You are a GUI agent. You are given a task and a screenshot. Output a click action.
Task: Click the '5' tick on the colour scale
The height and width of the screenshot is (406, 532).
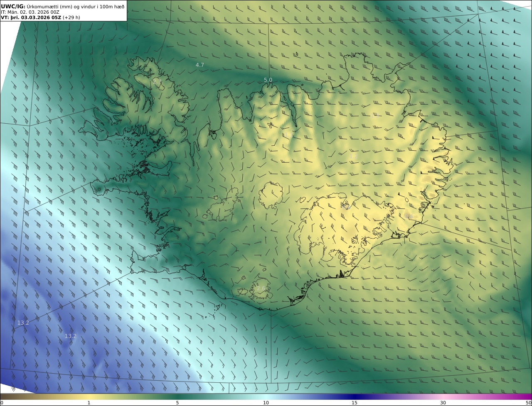coord(177,403)
